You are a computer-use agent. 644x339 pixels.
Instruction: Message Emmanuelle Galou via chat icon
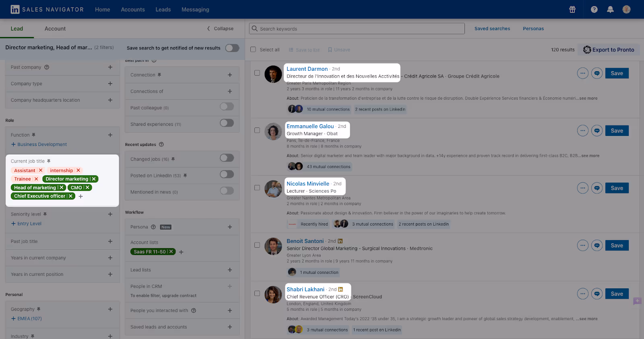point(597,131)
